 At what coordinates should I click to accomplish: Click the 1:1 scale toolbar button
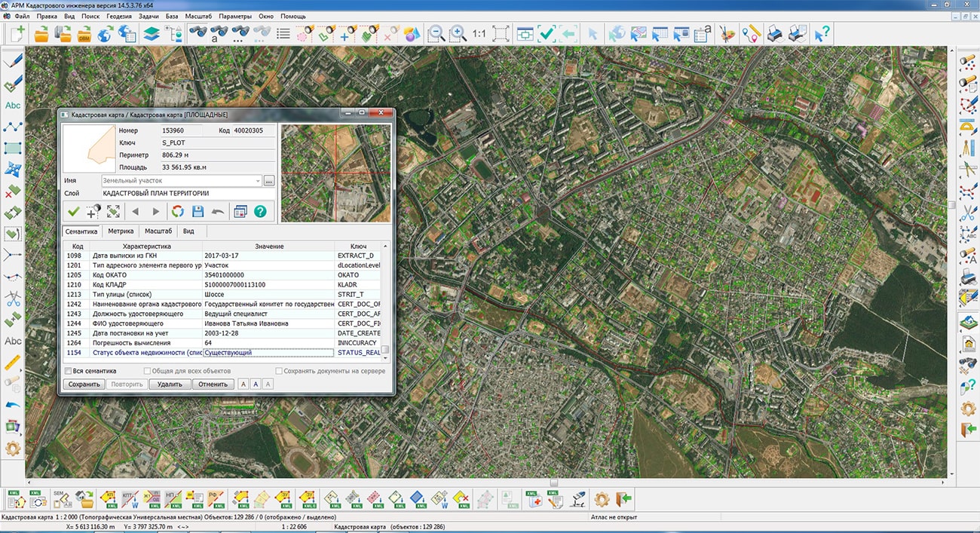pyautogui.click(x=479, y=34)
